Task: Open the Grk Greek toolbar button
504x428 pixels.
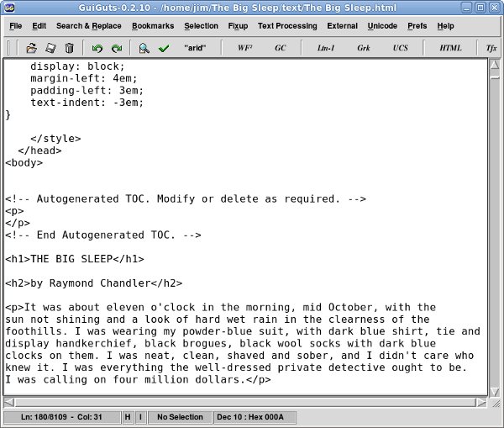Action: click(363, 48)
